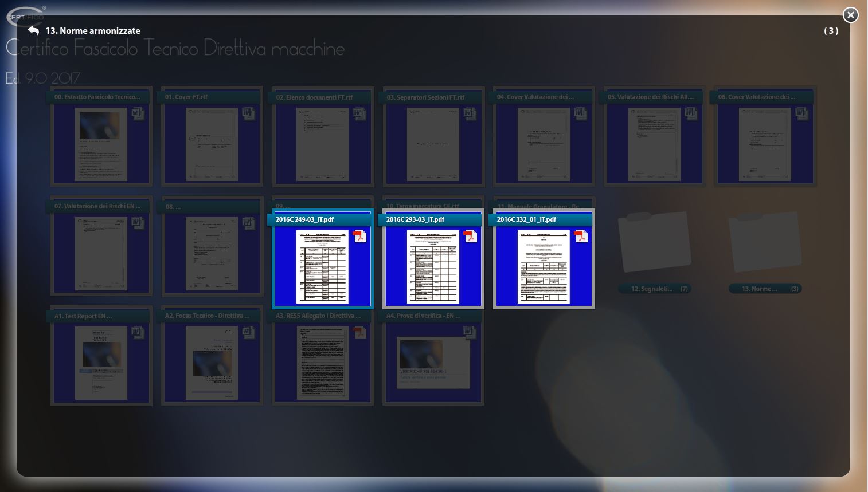Open the 2016C 293-03_IT.pdf page preview
The image size is (868, 492).
(432, 266)
